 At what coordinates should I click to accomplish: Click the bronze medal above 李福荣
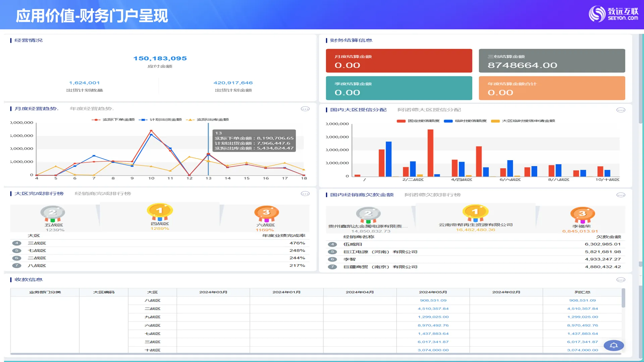point(583,215)
